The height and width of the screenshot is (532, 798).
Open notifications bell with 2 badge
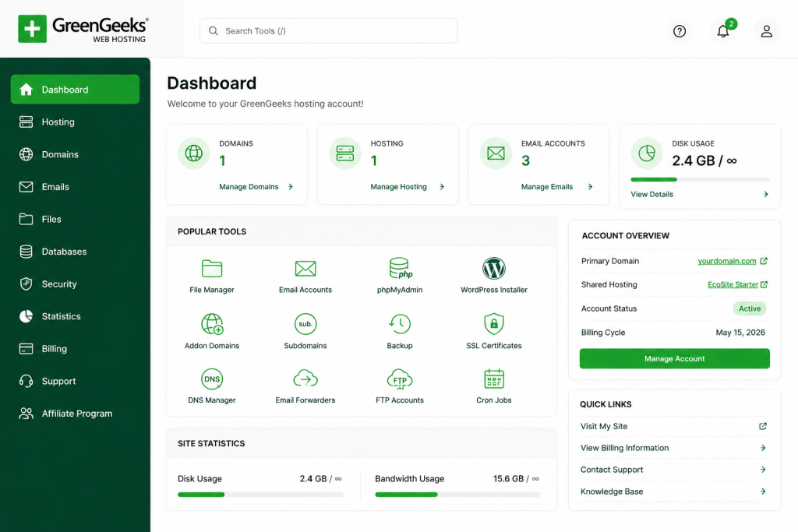(x=723, y=31)
